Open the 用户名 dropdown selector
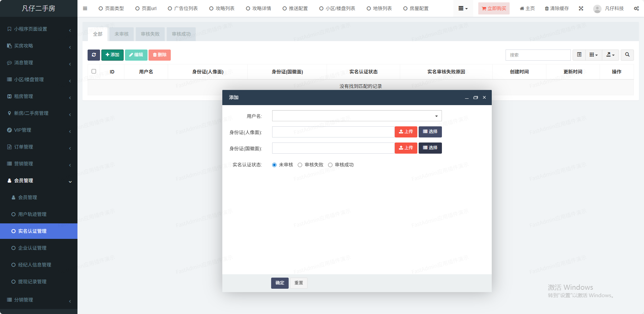 tap(357, 116)
